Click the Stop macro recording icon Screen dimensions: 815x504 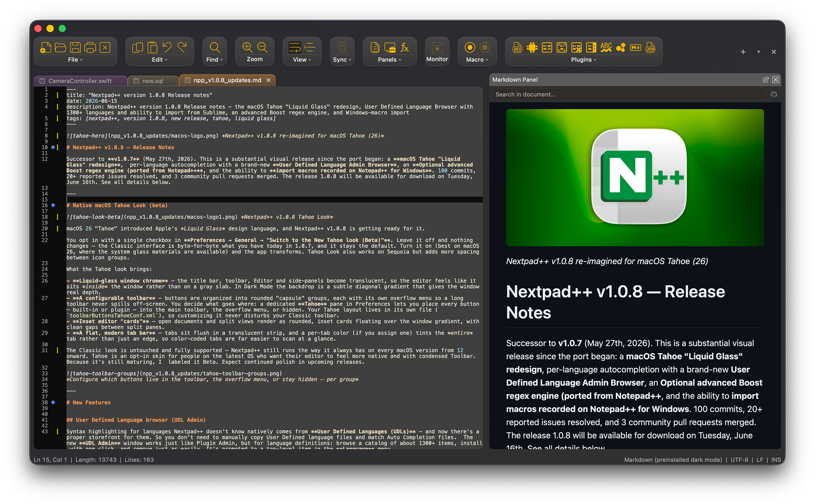coord(485,48)
